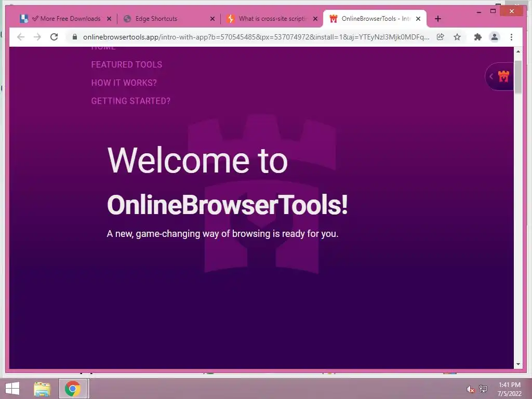Switch to the What is cross-site scripting tab

tap(271, 19)
